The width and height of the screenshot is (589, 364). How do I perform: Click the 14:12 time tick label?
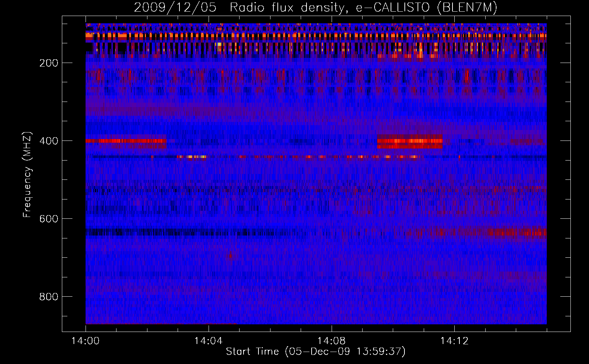(454, 341)
